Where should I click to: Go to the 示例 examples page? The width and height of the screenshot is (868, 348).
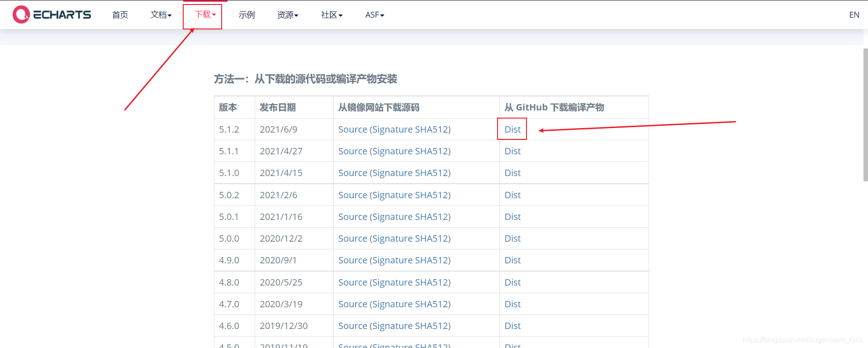(247, 15)
